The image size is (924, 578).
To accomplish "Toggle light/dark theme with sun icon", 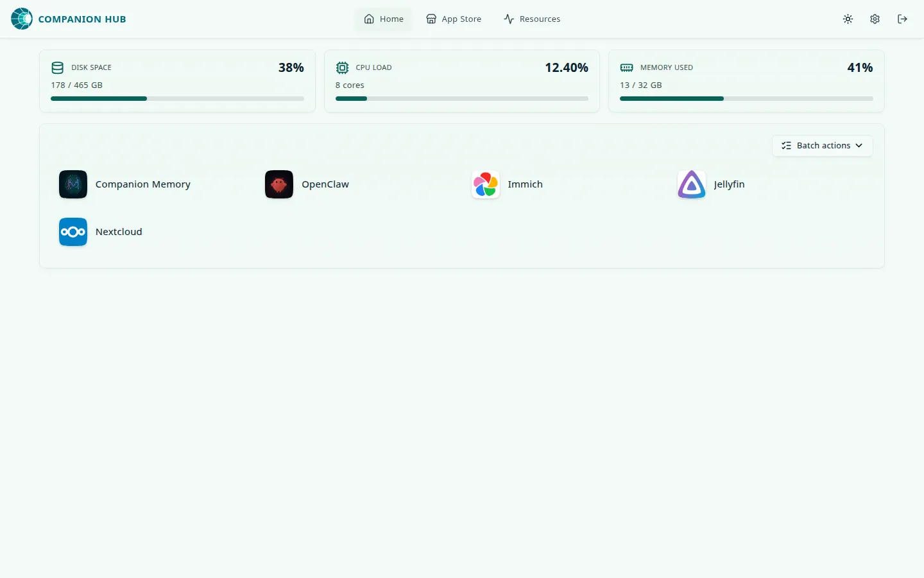I will point(848,19).
